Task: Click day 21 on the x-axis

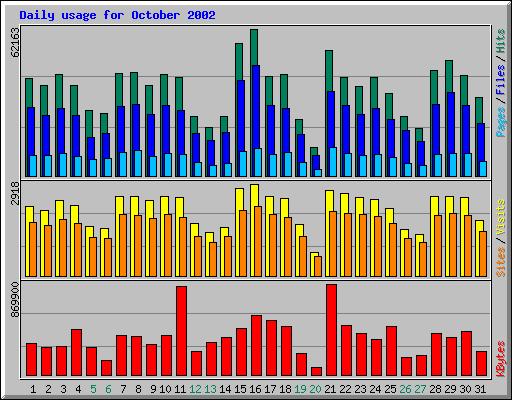Action: point(330,389)
